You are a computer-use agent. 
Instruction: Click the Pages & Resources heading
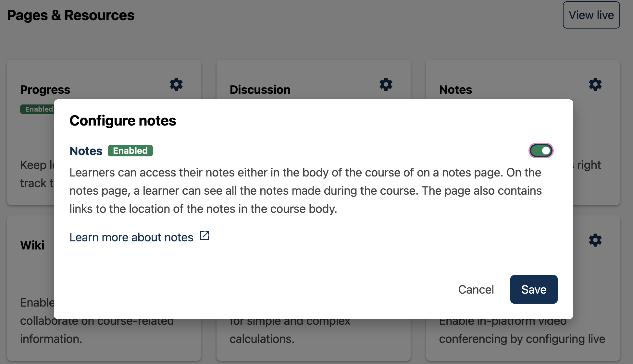[71, 15]
